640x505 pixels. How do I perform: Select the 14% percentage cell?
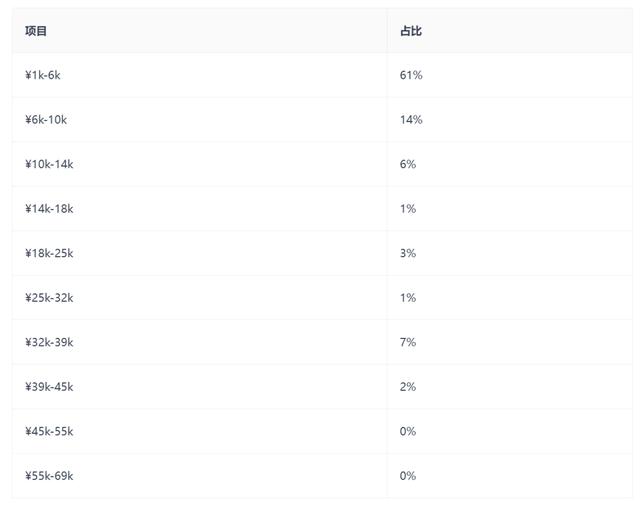(x=410, y=120)
